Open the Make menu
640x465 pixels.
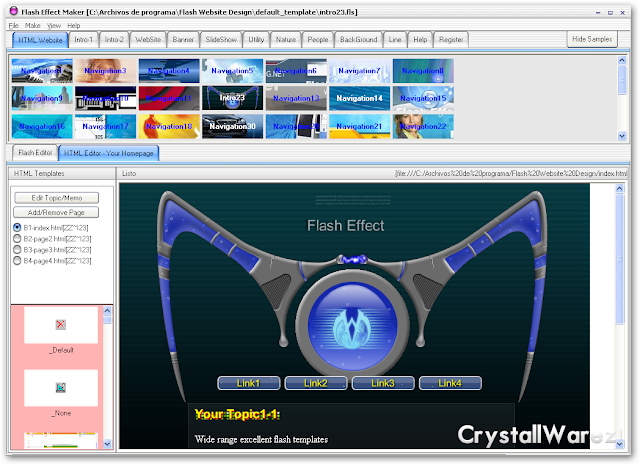pyautogui.click(x=33, y=25)
